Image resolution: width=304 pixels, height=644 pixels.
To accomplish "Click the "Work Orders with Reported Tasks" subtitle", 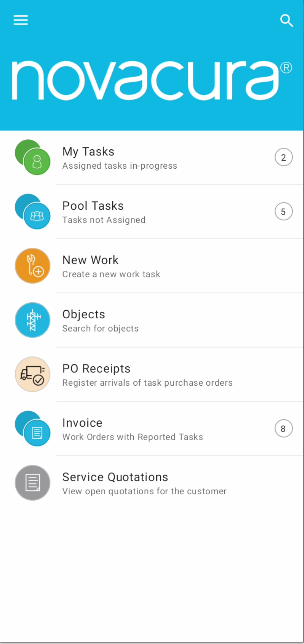I will click(x=132, y=437).
